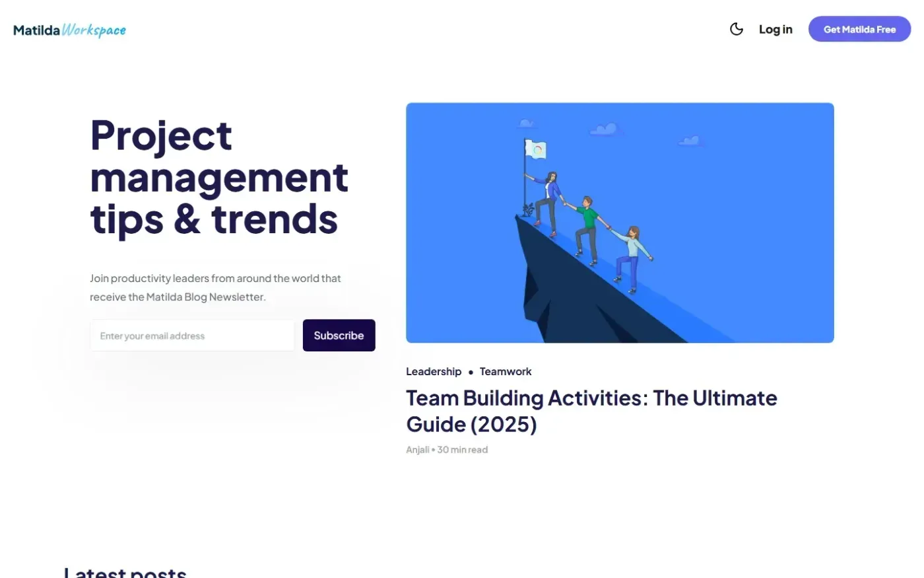Screen dimensions: 924x578
Task: Click the Log in link
Action: [775, 29]
